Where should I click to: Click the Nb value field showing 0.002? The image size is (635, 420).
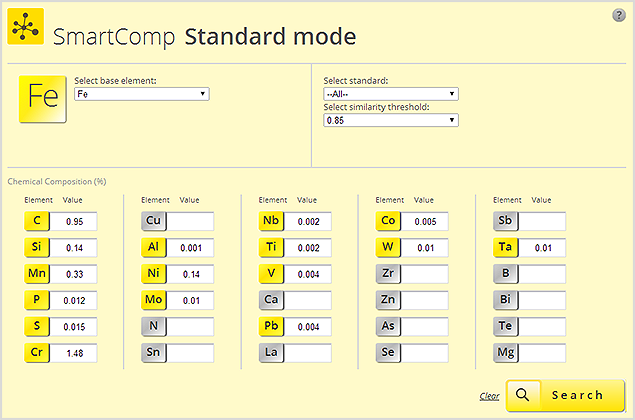pyautogui.click(x=308, y=222)
